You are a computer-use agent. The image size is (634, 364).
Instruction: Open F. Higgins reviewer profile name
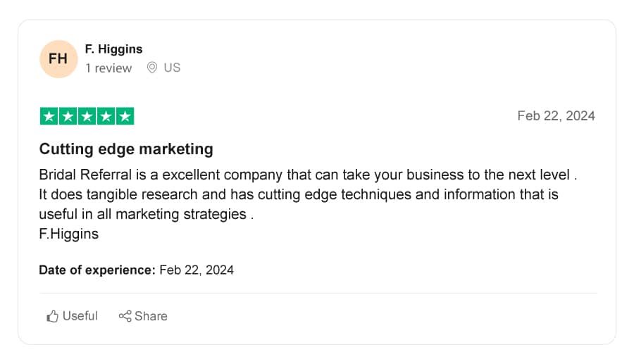point(113,49)
